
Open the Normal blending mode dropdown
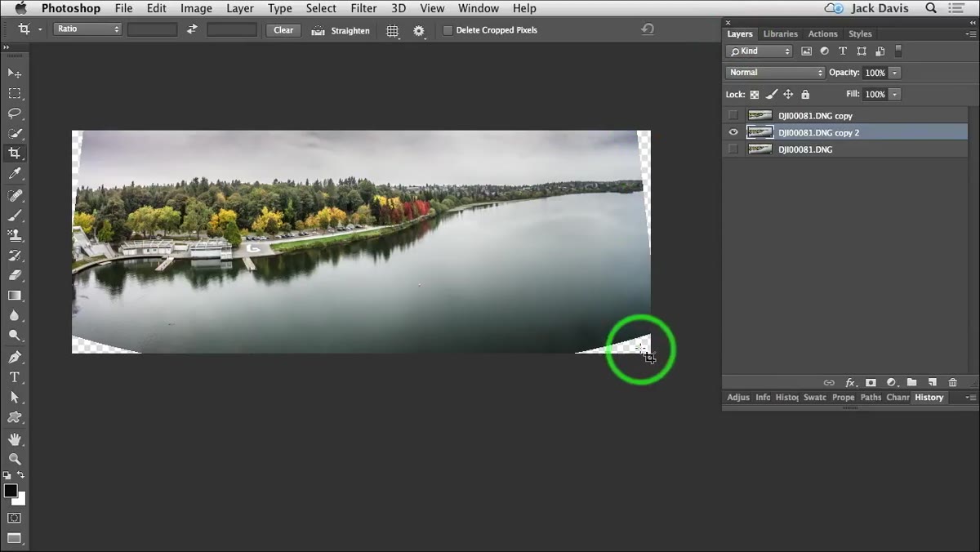click(775, 73)
